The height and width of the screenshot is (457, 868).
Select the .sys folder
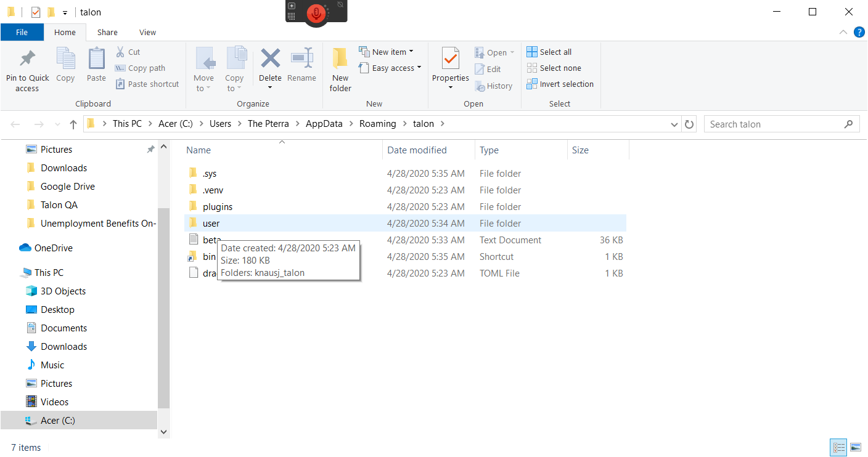pyautogui.click(x=405, y=174)
